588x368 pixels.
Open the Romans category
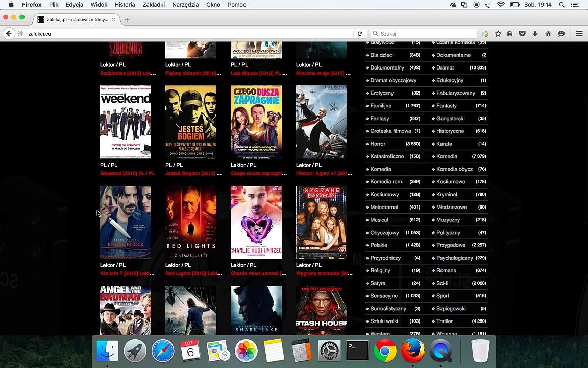pos(446,270)
